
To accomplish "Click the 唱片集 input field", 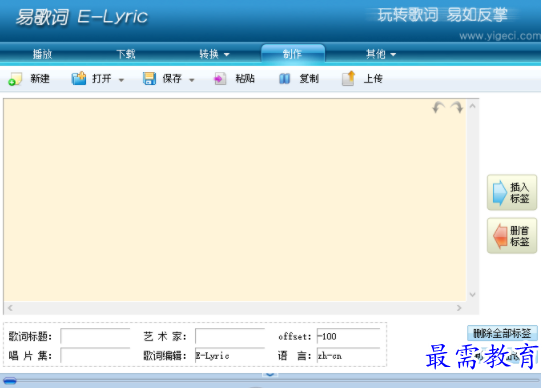I will point(95,356).
